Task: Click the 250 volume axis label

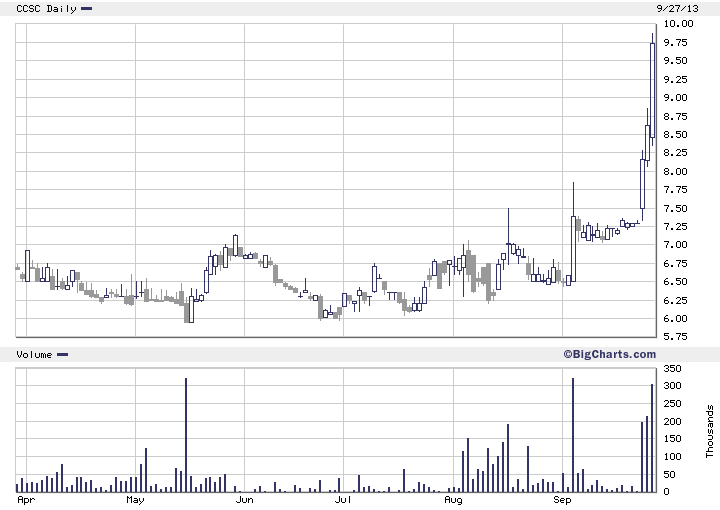Action: point(673,404)
